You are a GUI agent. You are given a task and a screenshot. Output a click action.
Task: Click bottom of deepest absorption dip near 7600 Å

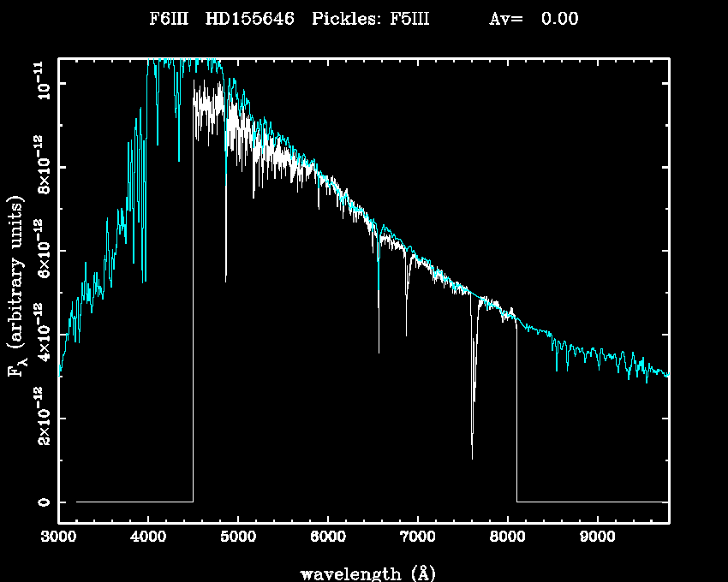[x=472, y=458]
